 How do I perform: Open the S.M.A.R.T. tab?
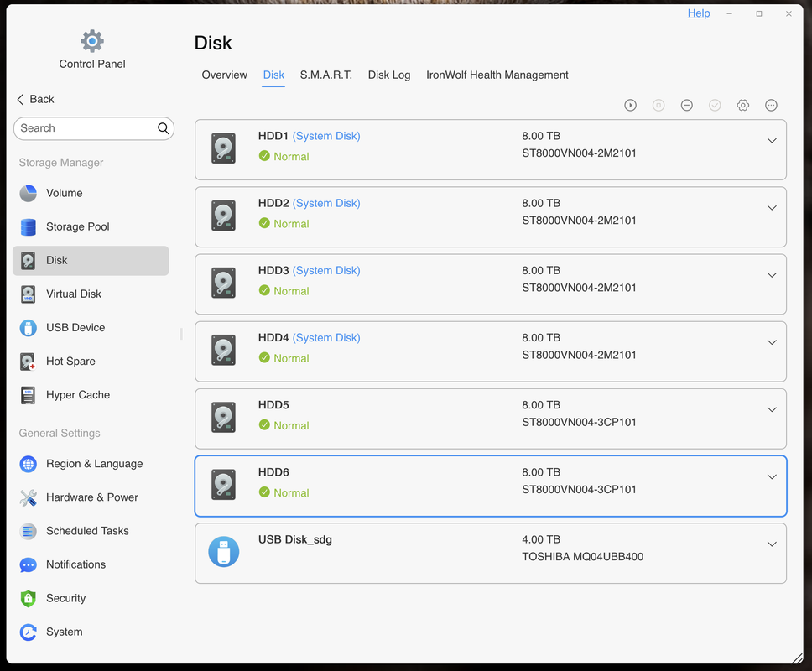pos(325,75)
